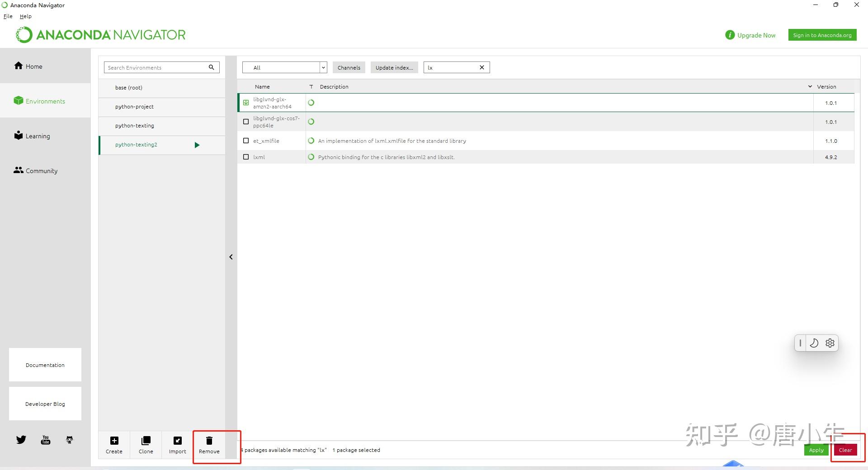Click the et_xmlfile description text
This screenshot has height=470, width=868.
[392, 141]
